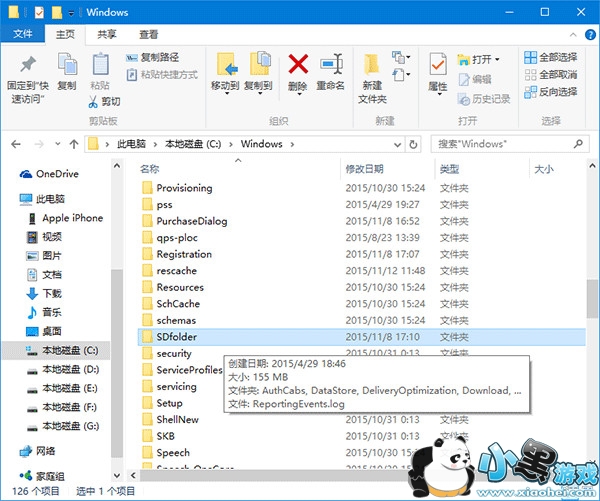Open recent locations dropdown arrow
The height and width of the screenshot is (501, 600).
(x=57, y=144)
